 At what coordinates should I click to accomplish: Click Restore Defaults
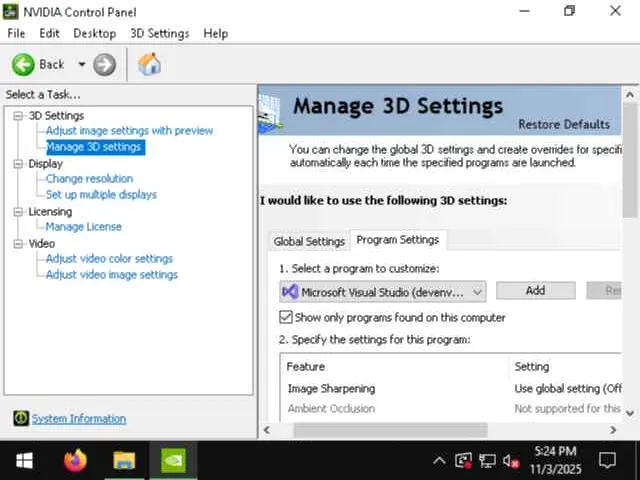pos(564,124)
